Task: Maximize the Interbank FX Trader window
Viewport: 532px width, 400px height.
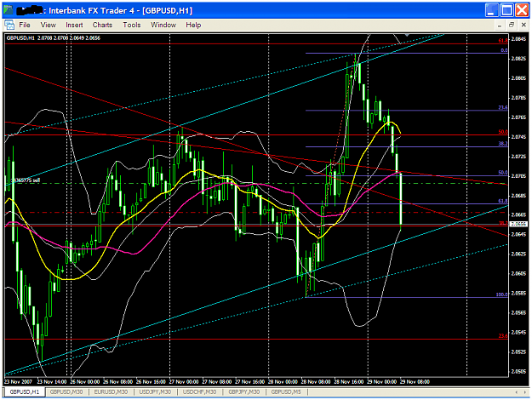Action: click(x=507, y=10)
